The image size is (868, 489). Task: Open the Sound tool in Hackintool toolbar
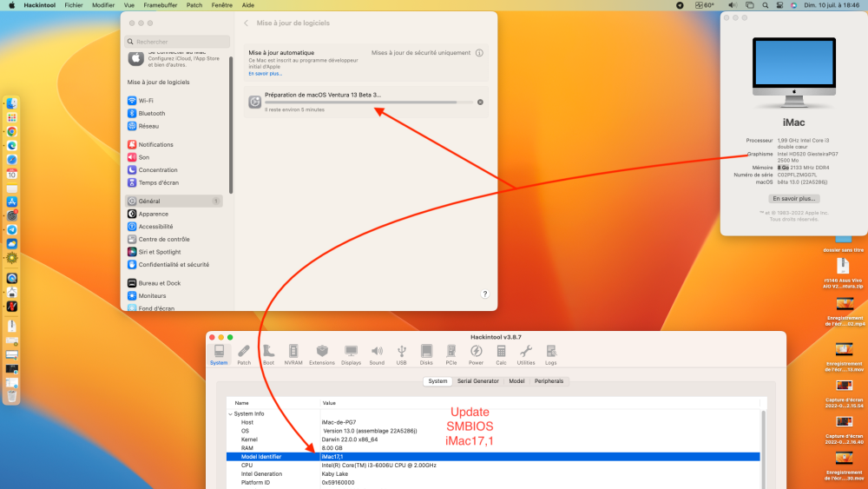click(377, 354)
